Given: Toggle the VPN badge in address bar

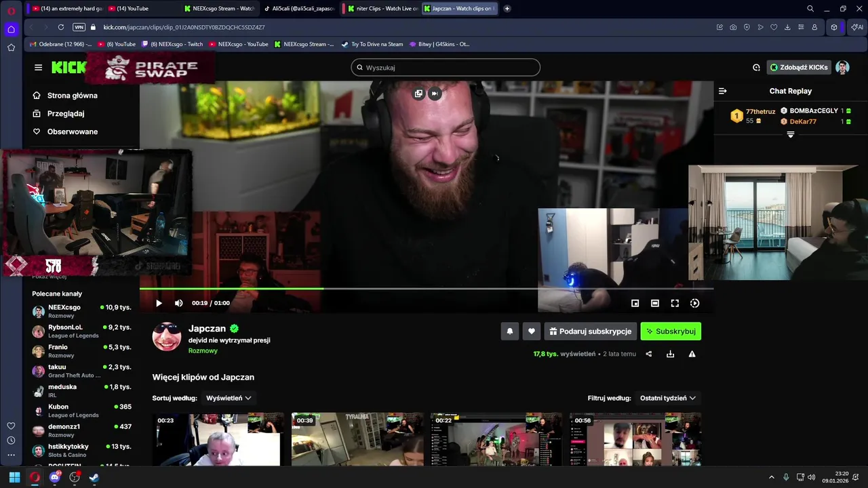Looking at the screenshot, I should click(79, 27).
